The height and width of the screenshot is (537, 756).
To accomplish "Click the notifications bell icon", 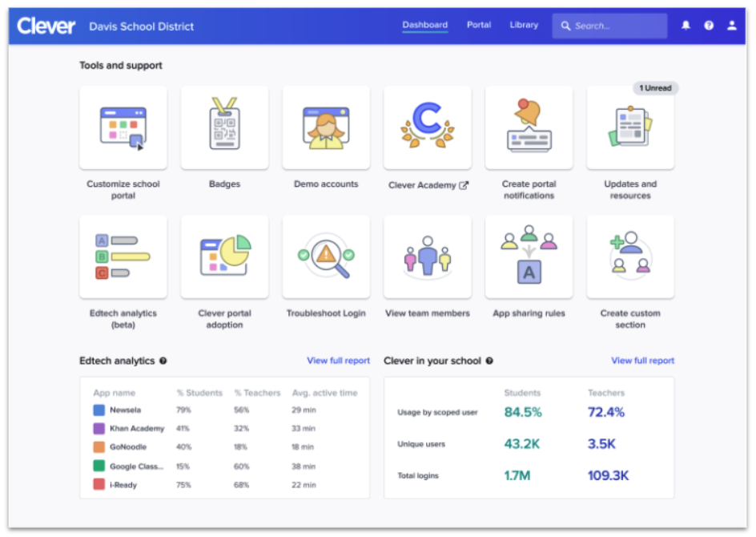I will point(686,26).
